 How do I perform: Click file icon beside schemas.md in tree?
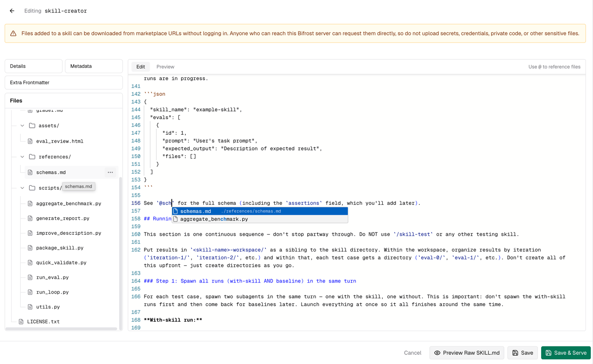pos(30,172)
